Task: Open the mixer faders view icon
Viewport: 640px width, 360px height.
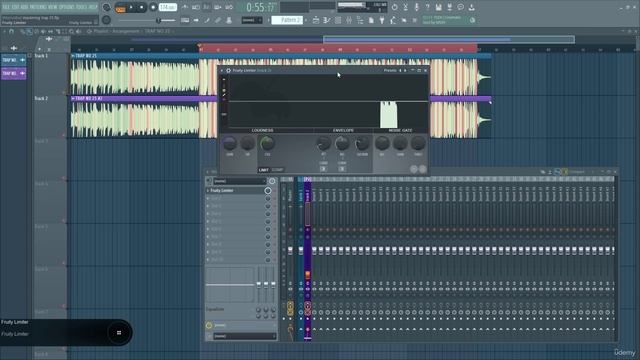Action: (349, 20)
